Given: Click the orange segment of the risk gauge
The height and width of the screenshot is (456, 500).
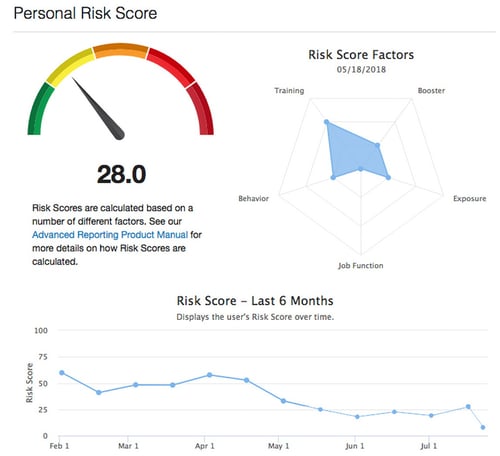Looking at the screenshot, I should coord(121,51).
